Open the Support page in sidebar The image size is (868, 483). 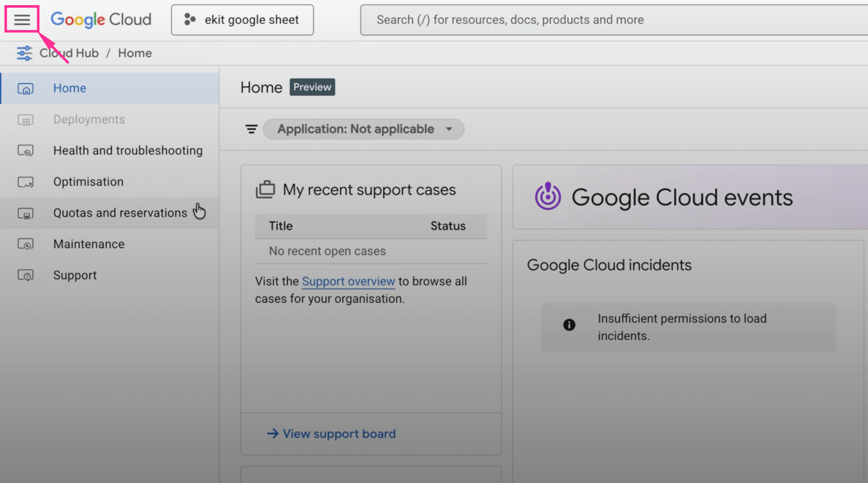pos(109,275)
